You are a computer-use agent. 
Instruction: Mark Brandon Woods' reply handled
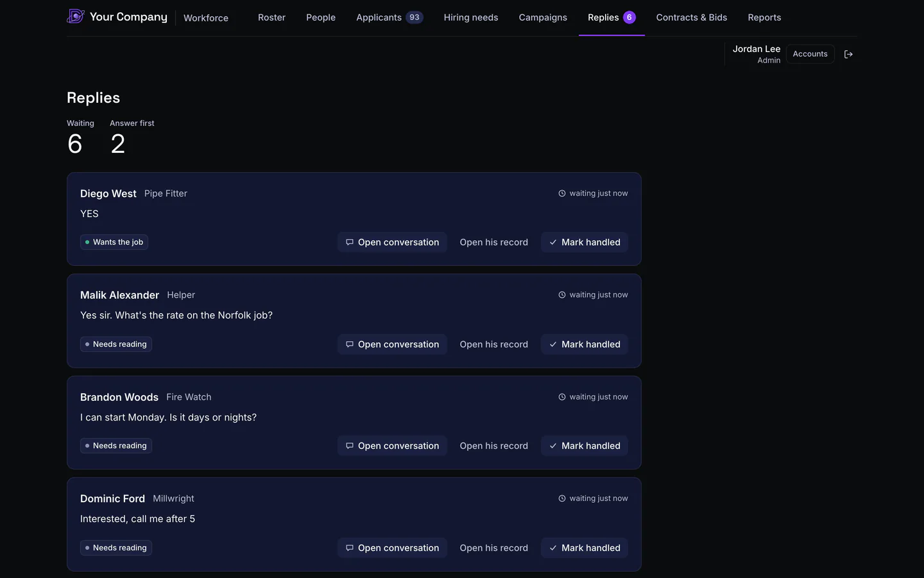(585, 446)
